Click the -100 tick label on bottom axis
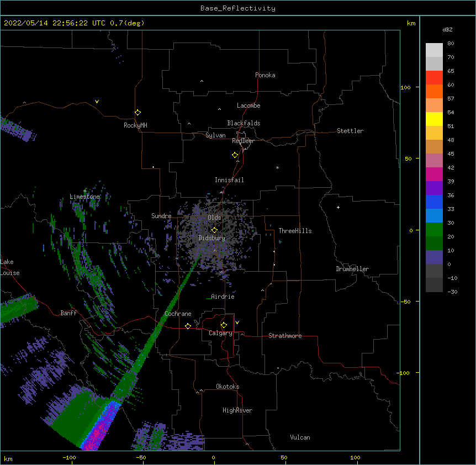 pos(69,457)
